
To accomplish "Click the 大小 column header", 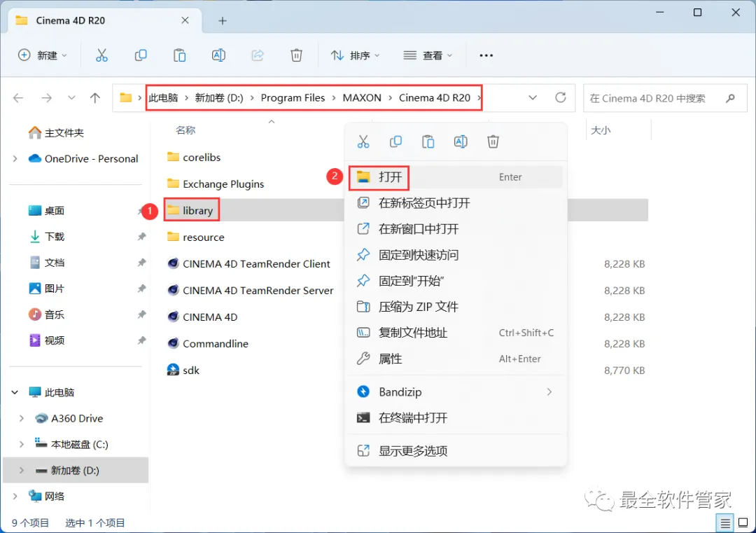I will coord(601,130).
